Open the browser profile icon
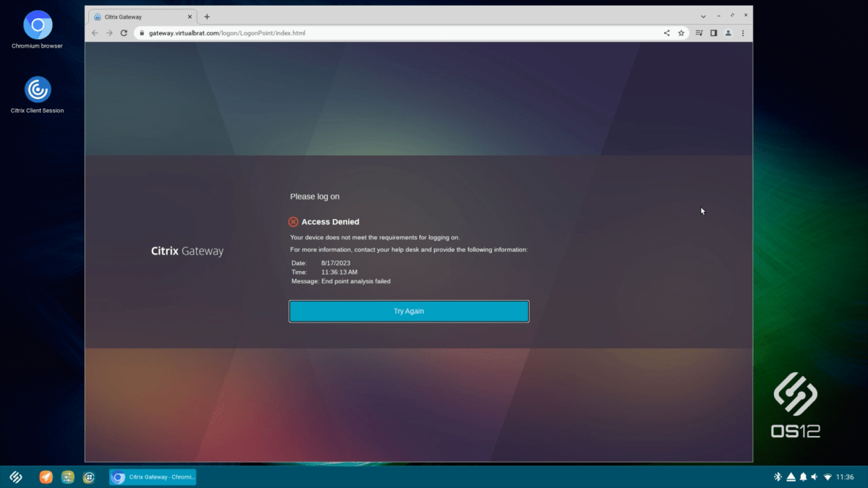Screen dimensions: 868x488 click(728, 33)
